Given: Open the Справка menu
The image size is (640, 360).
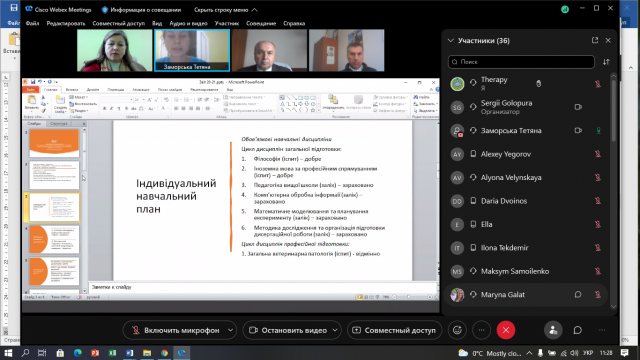Looking at the screenshot, I should pos(294,23).
